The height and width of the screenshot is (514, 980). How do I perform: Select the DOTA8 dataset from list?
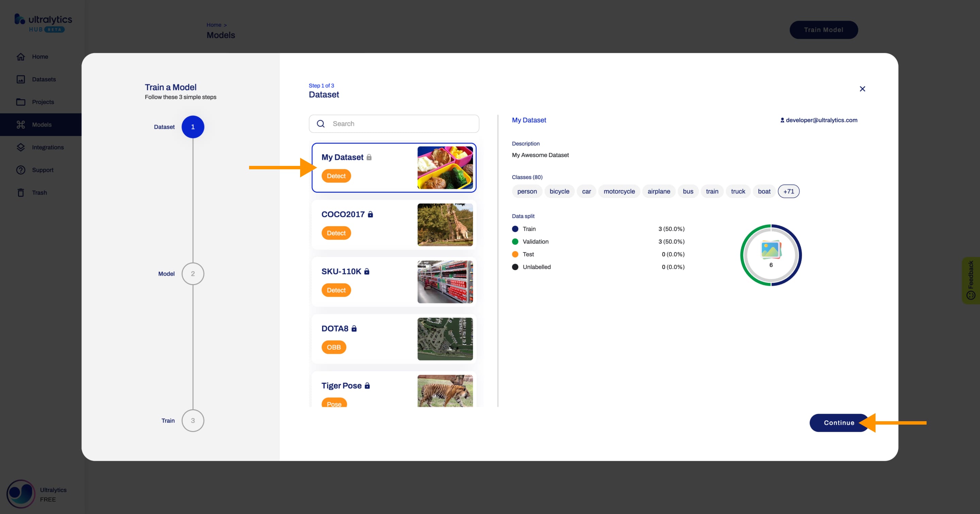393,337
